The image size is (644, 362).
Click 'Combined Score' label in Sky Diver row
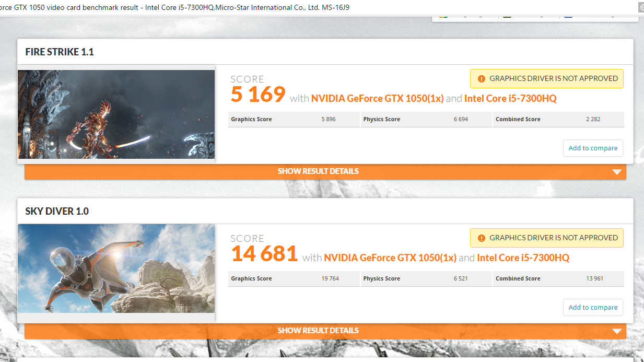coord(518,279)
